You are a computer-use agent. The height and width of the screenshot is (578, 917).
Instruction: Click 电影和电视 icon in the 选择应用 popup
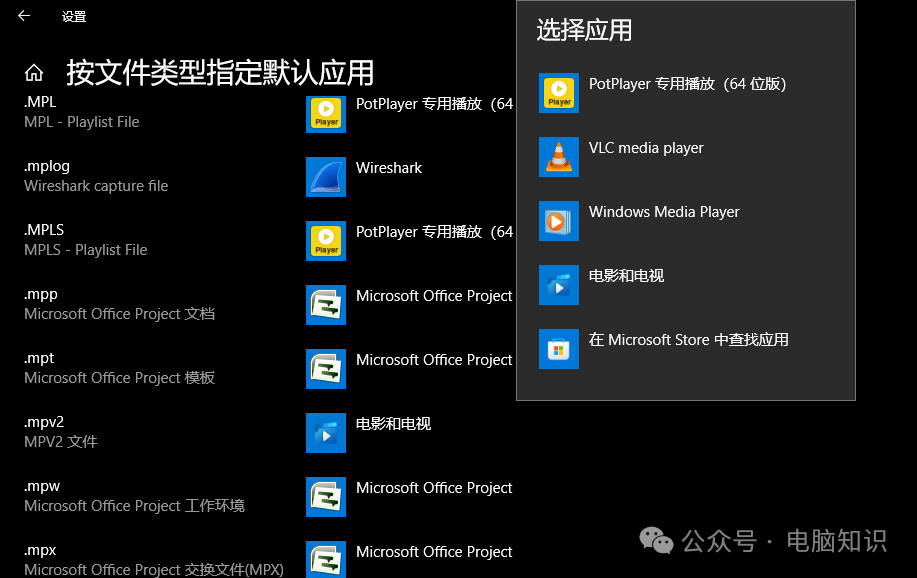(559, 285)
